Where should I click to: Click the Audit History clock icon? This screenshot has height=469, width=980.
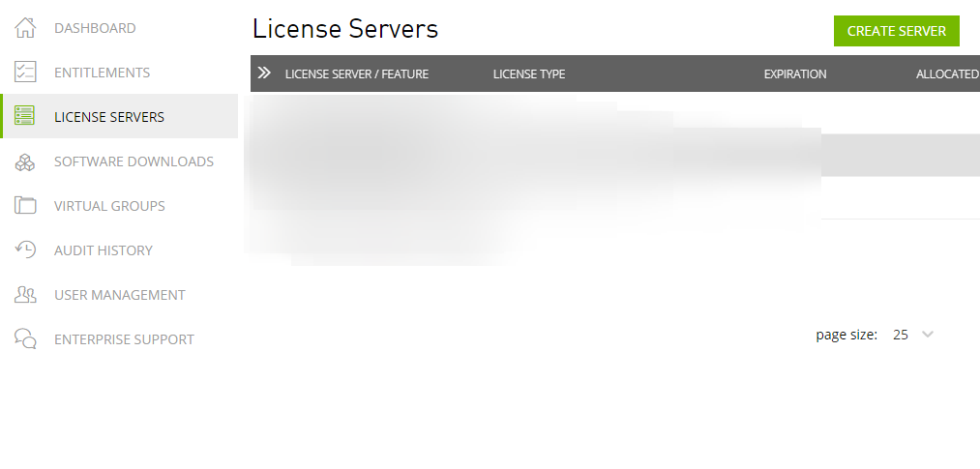[25, 250]
